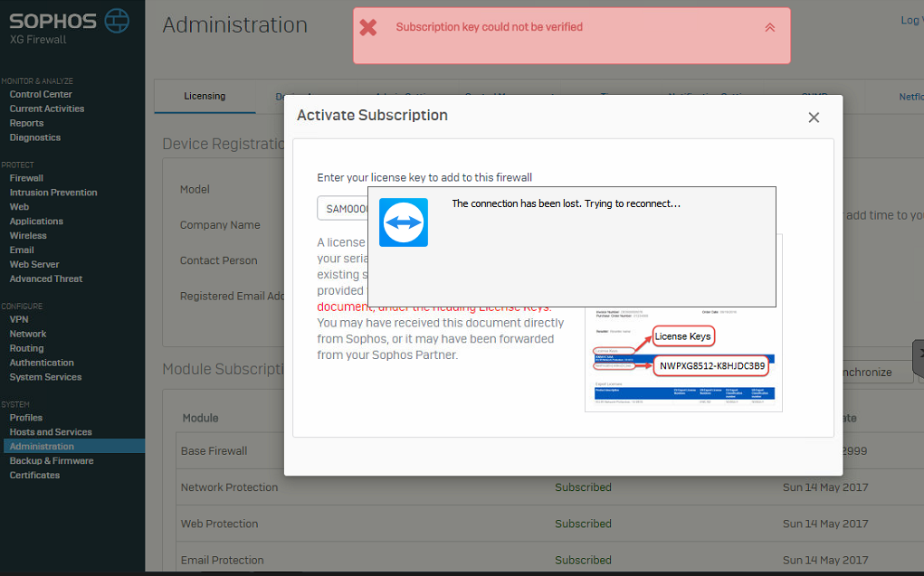924x576 pixels.
Task: Open Network in sidebar
Action: point(28,334)
